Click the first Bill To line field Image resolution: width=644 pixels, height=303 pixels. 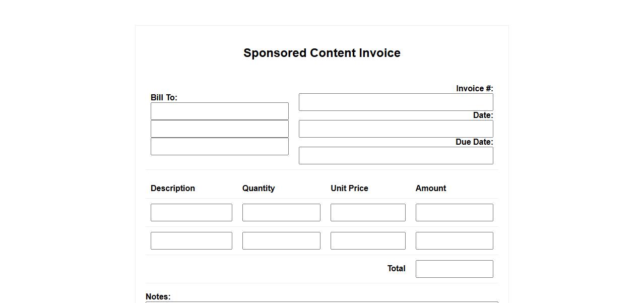219,111
